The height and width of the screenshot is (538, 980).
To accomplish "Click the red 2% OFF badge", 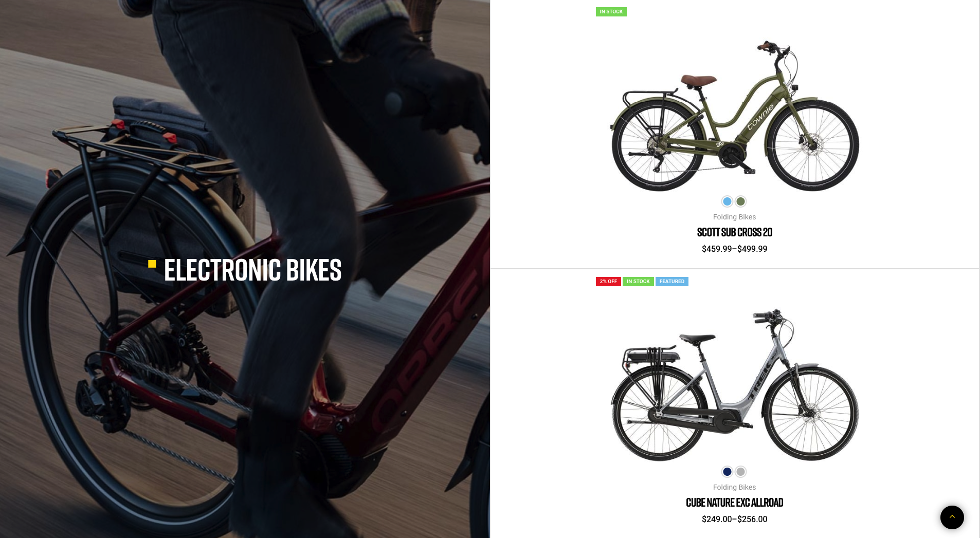I will pyautogui.click(x=608, y=282).
